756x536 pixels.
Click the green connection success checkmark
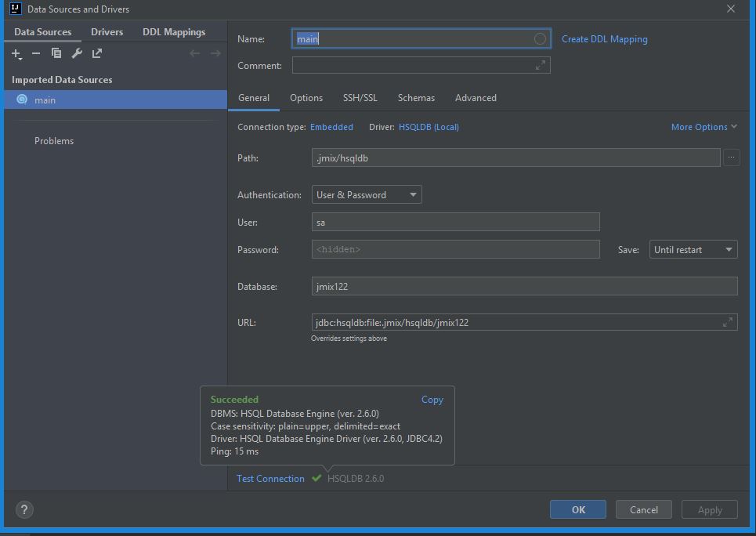pos(317,478)
